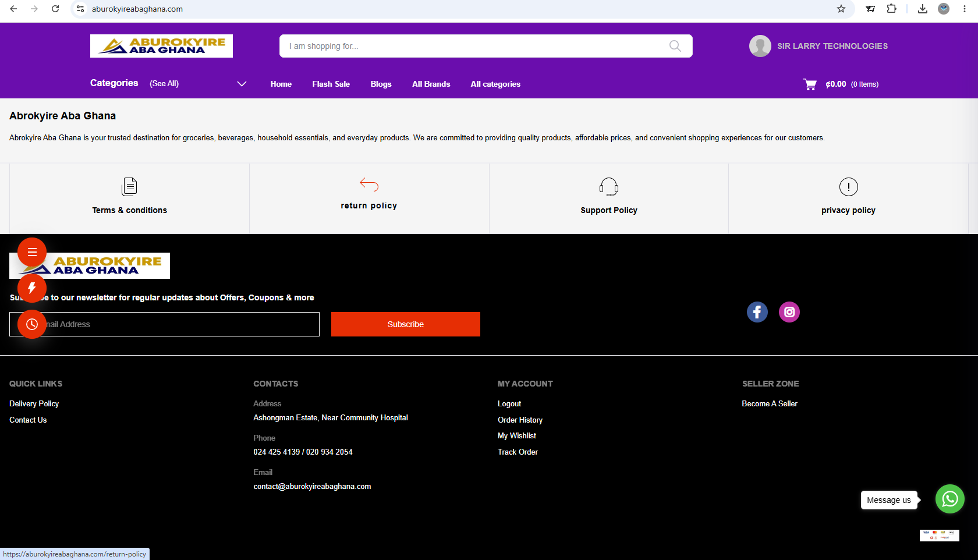Open the browser extensions puzzle icon

tap(891, 9)
